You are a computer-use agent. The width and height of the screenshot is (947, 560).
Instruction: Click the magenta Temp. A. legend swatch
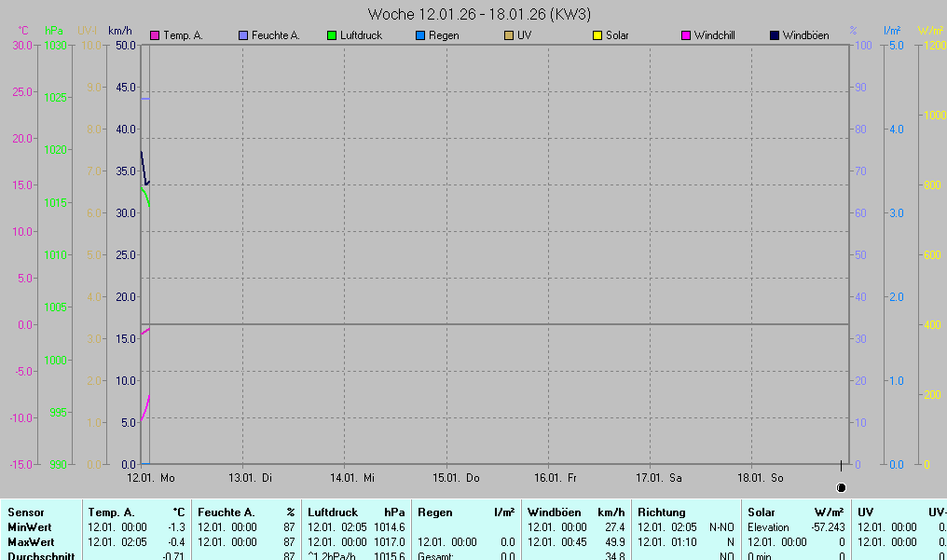point(155,35)
